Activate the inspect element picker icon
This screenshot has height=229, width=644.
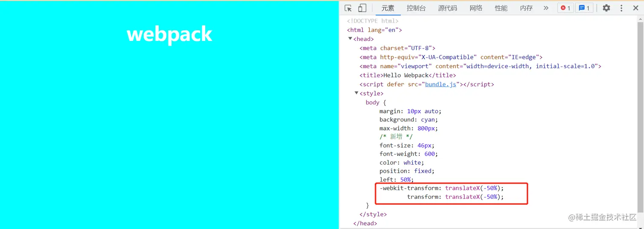point(348,8)
